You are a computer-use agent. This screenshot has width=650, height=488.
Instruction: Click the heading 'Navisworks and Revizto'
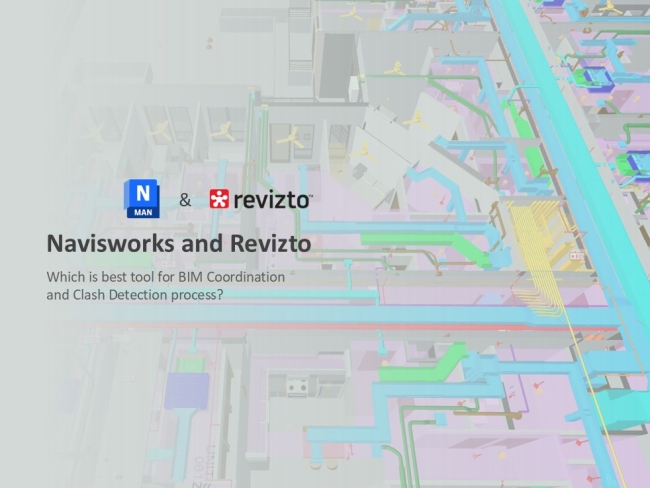coord(179,243)
